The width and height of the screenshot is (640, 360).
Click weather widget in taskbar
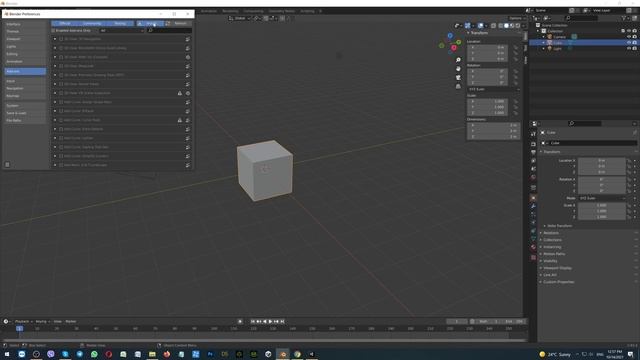(555, 354)
